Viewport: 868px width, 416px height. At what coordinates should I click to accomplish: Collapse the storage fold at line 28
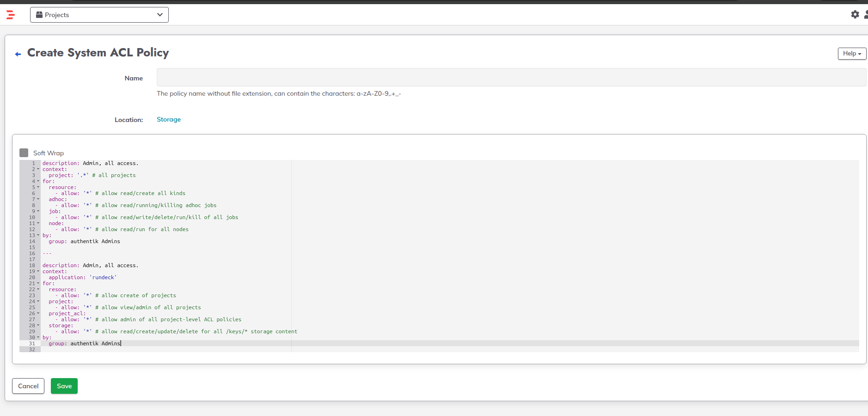[x=38, y=325]
